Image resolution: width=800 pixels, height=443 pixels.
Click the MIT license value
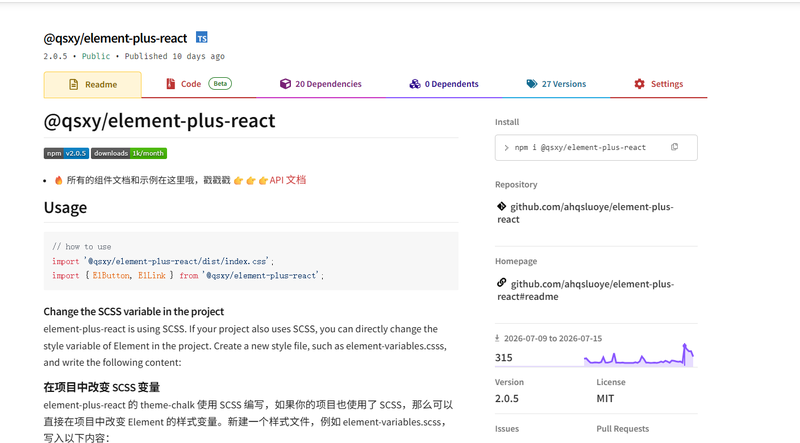[x=605, y=399]
